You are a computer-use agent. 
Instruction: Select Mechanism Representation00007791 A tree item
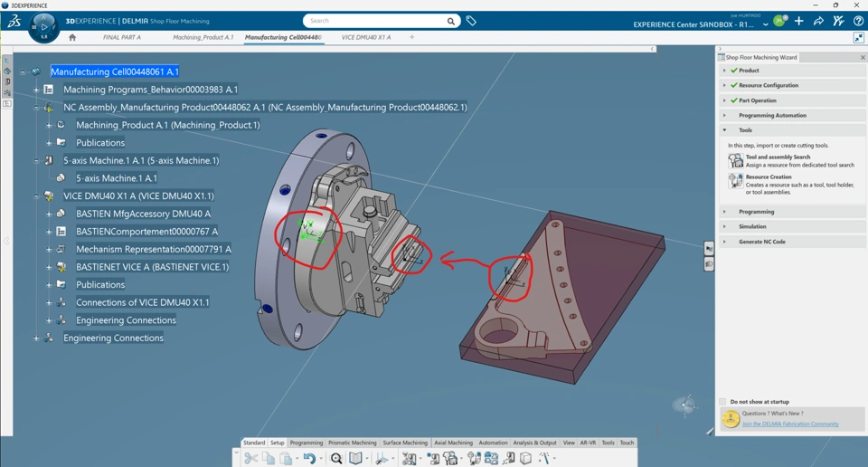[x=154, y=249]
